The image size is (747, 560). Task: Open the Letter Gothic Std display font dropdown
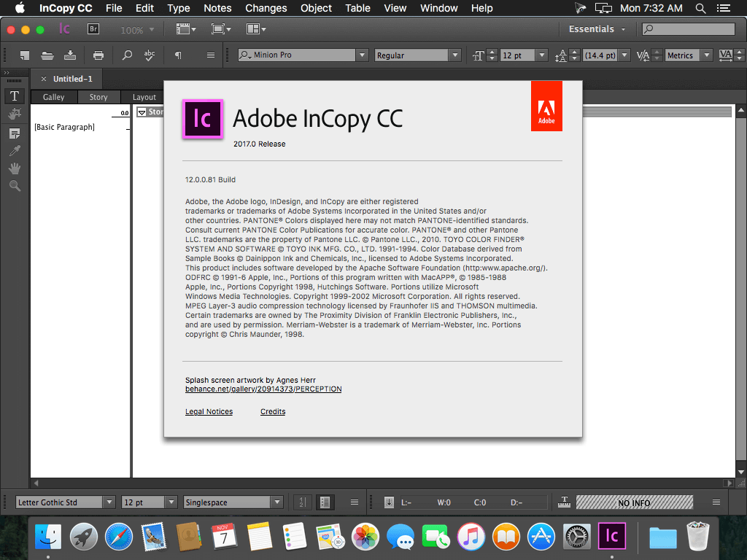109,502
